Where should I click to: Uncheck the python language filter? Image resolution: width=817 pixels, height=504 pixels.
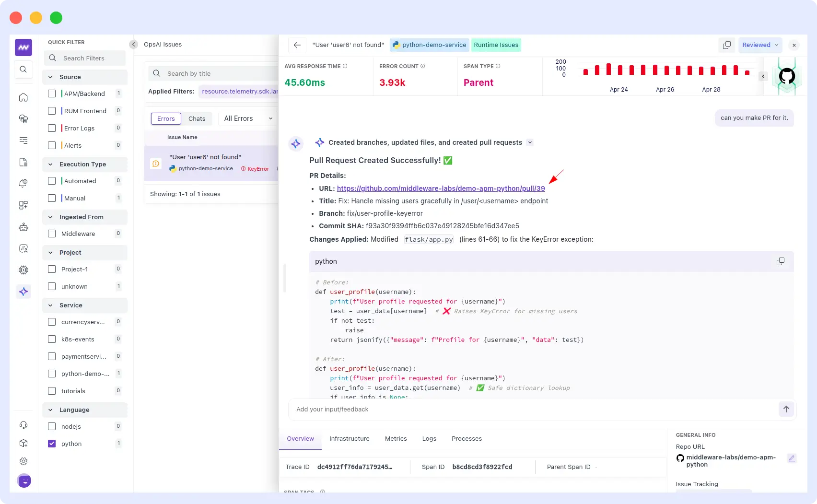[x=52, y=444]
